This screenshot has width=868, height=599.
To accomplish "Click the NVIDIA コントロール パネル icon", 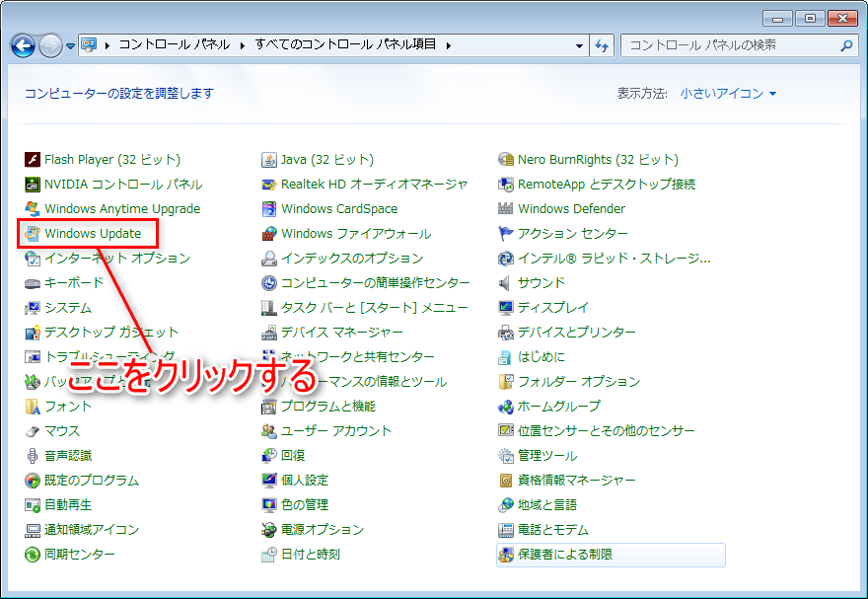I will click(x=33, y=185).
